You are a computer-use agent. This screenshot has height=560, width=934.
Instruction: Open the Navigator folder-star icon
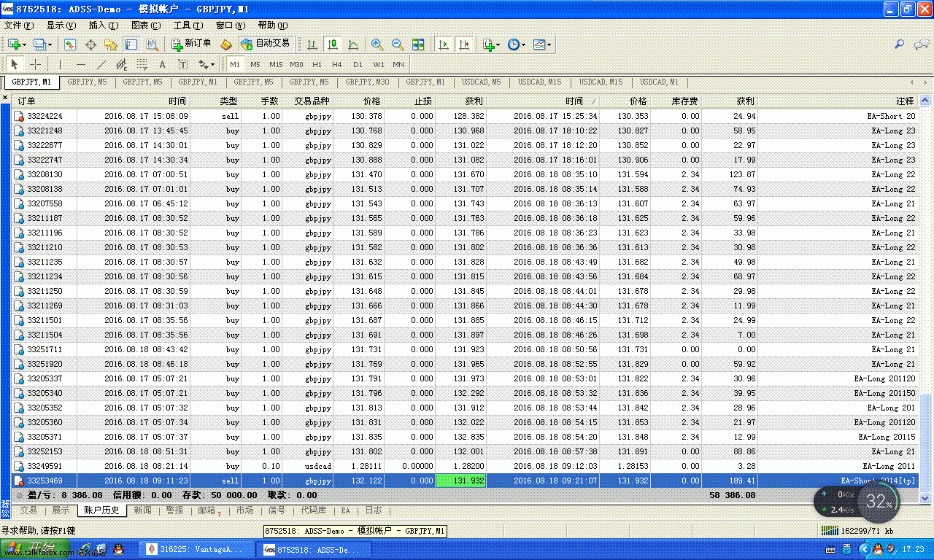111,44
